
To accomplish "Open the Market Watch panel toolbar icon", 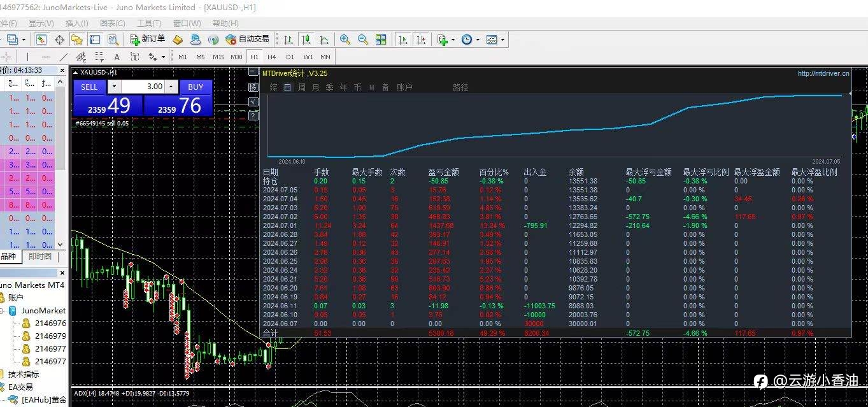I will (x=41, y=39).
